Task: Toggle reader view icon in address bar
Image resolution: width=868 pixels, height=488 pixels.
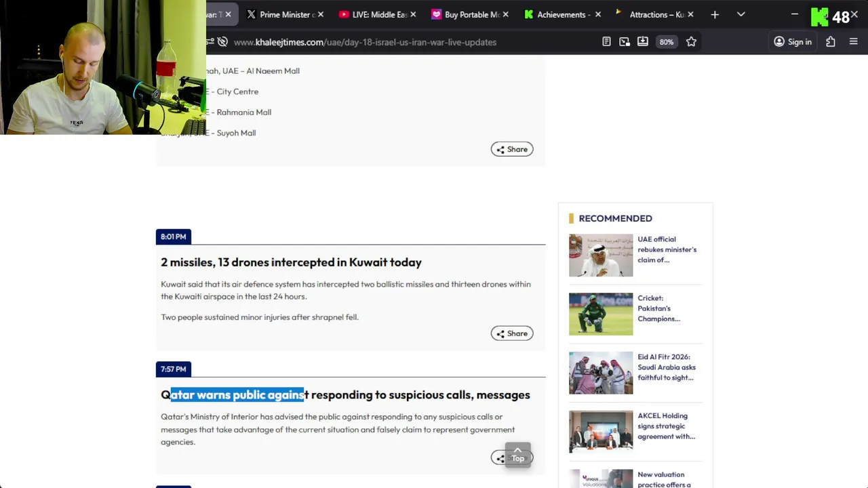Action: (x=606, y=42)
